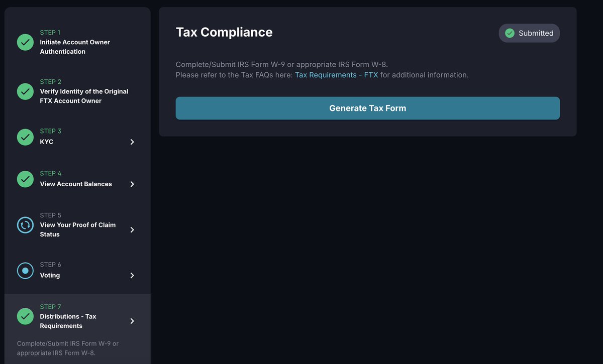Click the STEP 4 label text
The width and height of the screenshot is (603, 364).
[51, 173]
